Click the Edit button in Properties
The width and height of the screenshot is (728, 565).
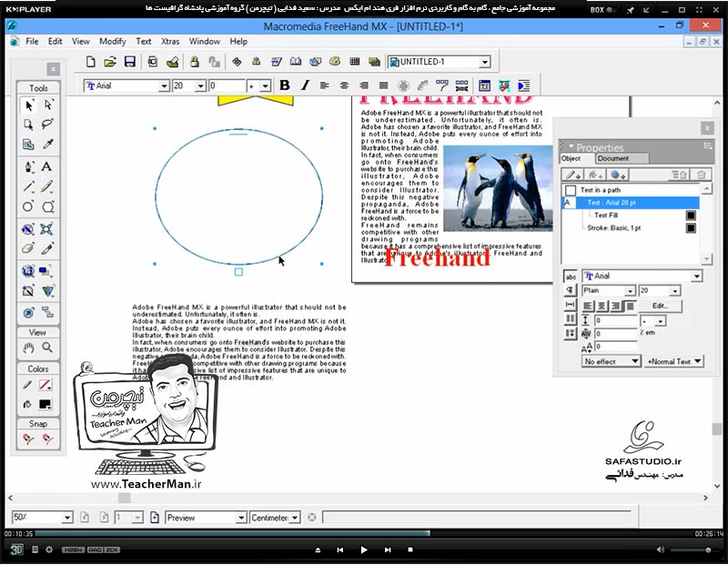point(660,306)
